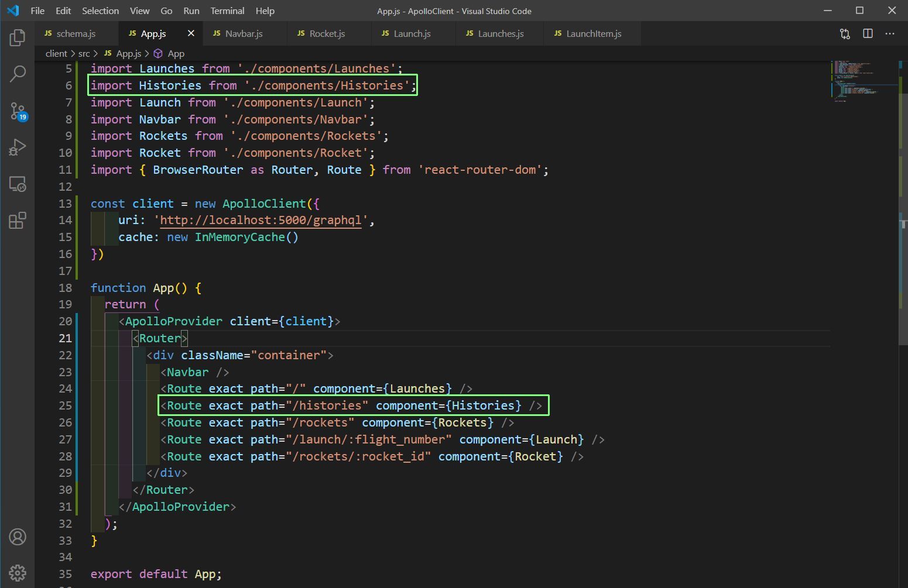
Task: Follow the http://localhost:5000/graphql link
Action: pyautogui.click(x=261, y=220)
